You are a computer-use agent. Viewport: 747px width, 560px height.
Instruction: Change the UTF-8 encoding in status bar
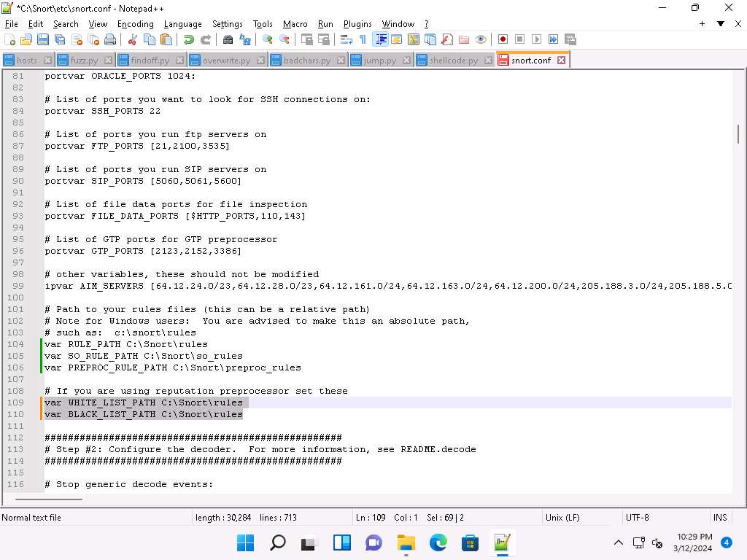coord(636,518)
